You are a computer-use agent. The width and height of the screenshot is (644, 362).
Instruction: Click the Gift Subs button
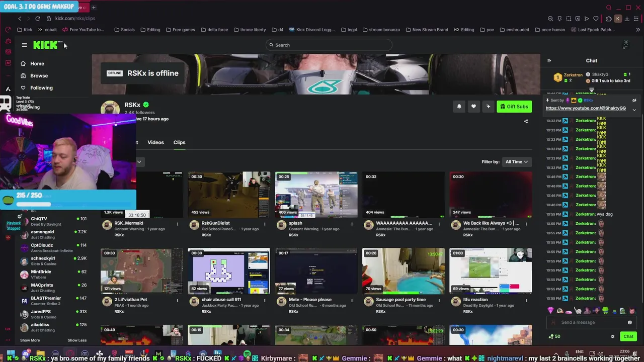click(x=514, y=107)
